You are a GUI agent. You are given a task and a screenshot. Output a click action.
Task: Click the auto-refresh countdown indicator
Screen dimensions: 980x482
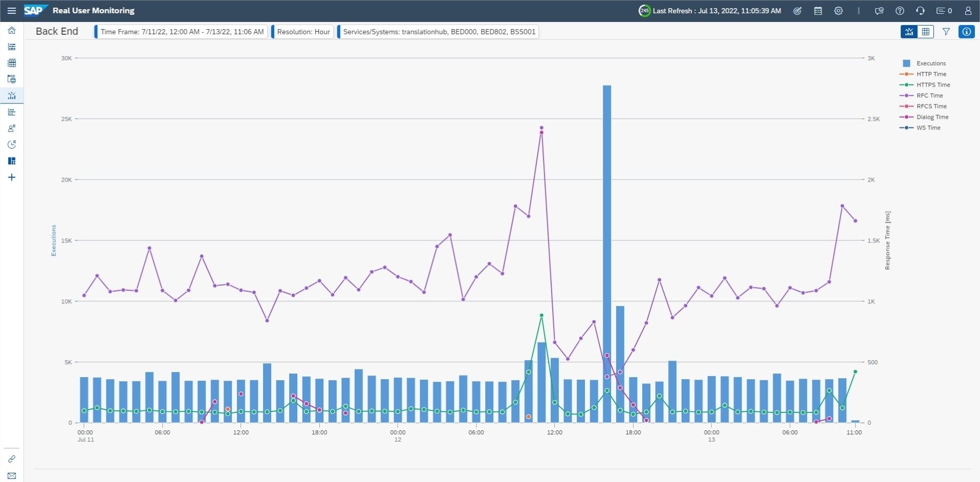[644, 11]
